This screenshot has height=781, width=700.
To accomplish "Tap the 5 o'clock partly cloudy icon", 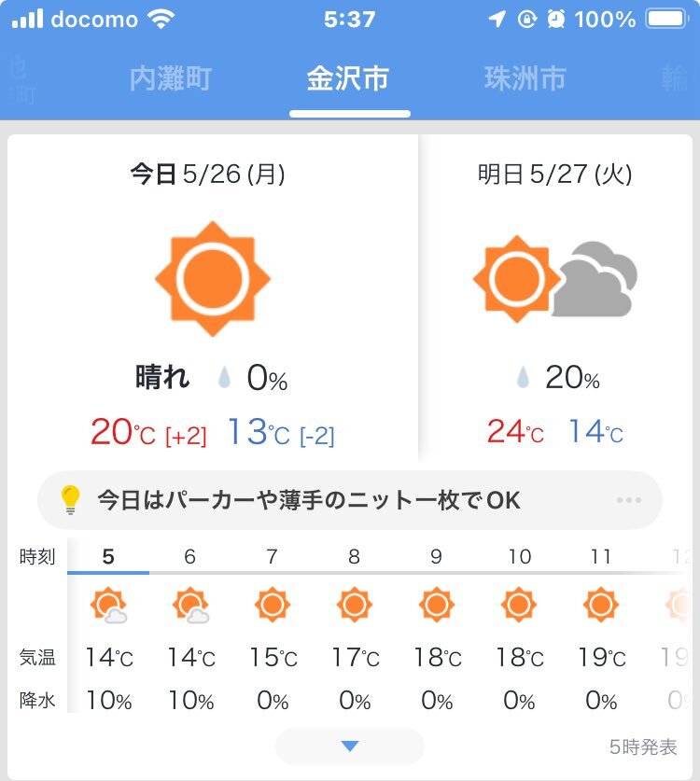I will [x=108, y=606].
